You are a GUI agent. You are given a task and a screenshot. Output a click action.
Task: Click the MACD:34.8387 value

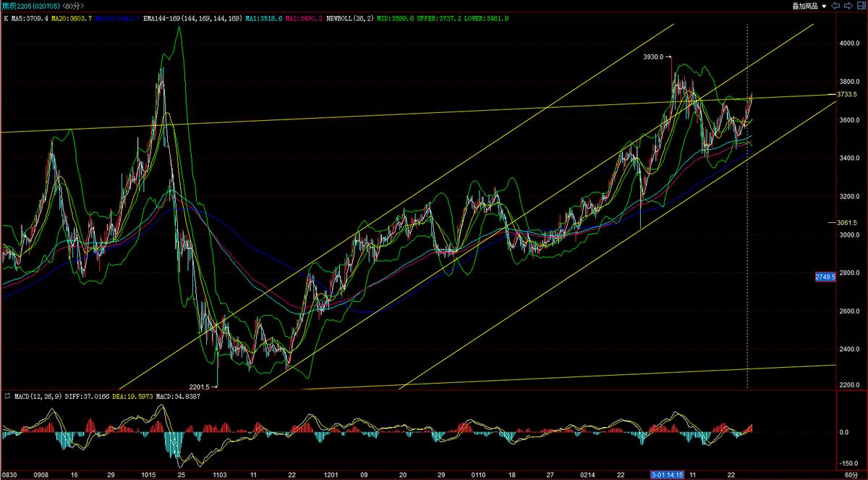[178, 397]
